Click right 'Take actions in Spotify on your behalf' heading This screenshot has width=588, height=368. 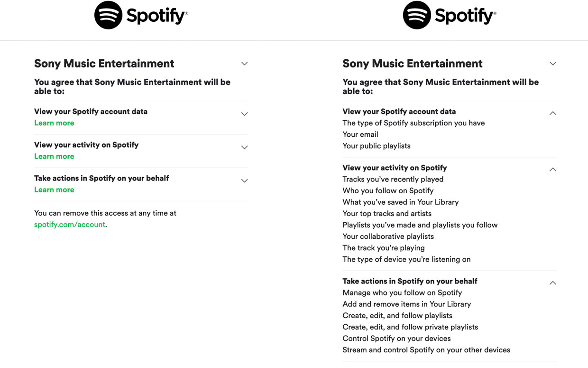[410, 281]
